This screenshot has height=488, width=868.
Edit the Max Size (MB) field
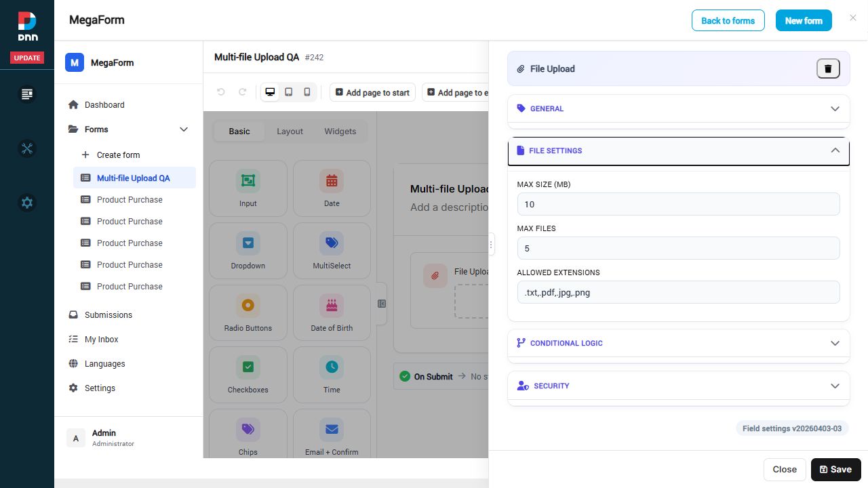pyautogui.click(x=678, y=204)
